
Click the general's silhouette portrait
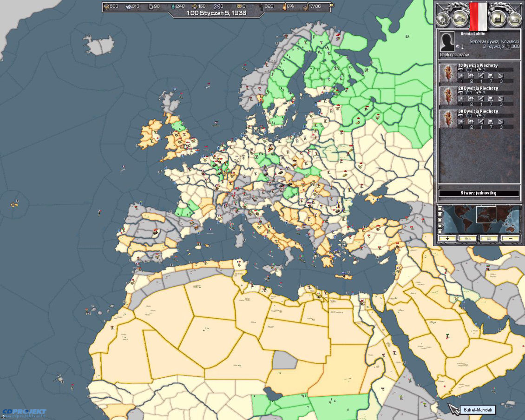tap(447, 41)
